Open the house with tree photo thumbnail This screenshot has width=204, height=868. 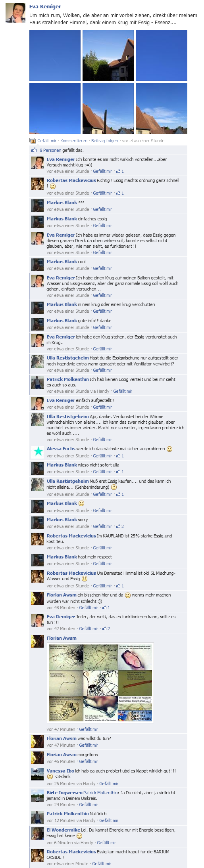[x=108, y=55]
